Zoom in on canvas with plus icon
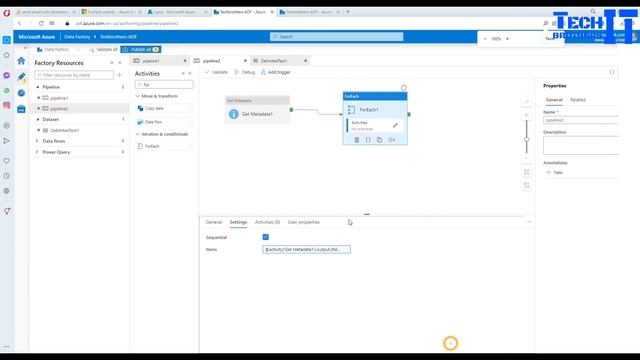640x360 pixels. 527,115
